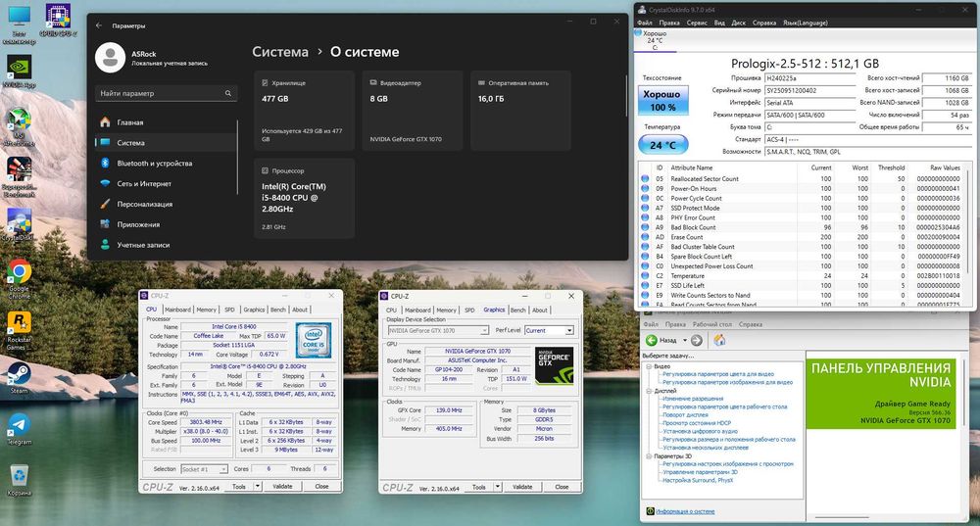Viewport: 980px width, 526px height.
Task: Open the Perf Level Current dropdown
Action: pyautogui.click(x=549, y=331)
